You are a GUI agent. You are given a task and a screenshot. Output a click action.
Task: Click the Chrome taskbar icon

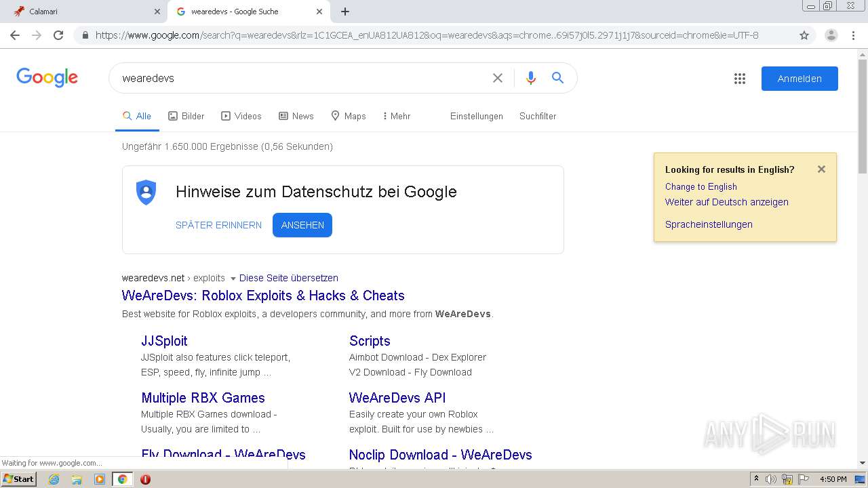pos(122,479)
